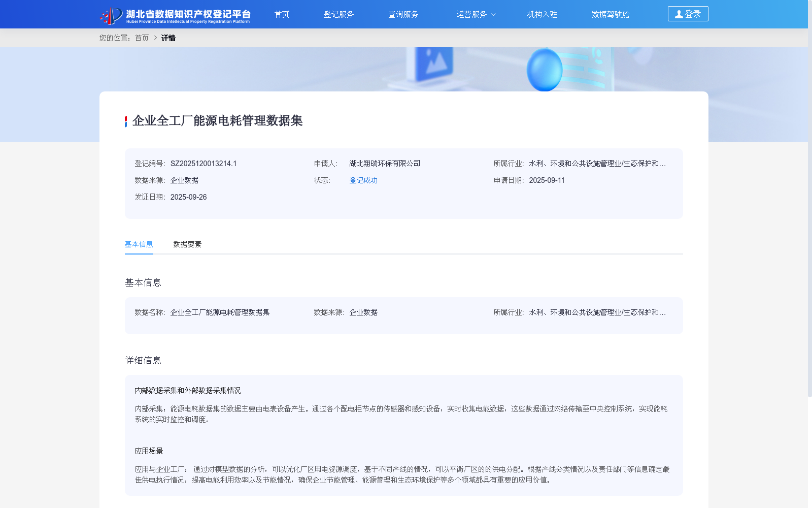The image size is (812, 508).
Task: Open 数据驾驶舱 navigation item
Action: tap(610, 14)
